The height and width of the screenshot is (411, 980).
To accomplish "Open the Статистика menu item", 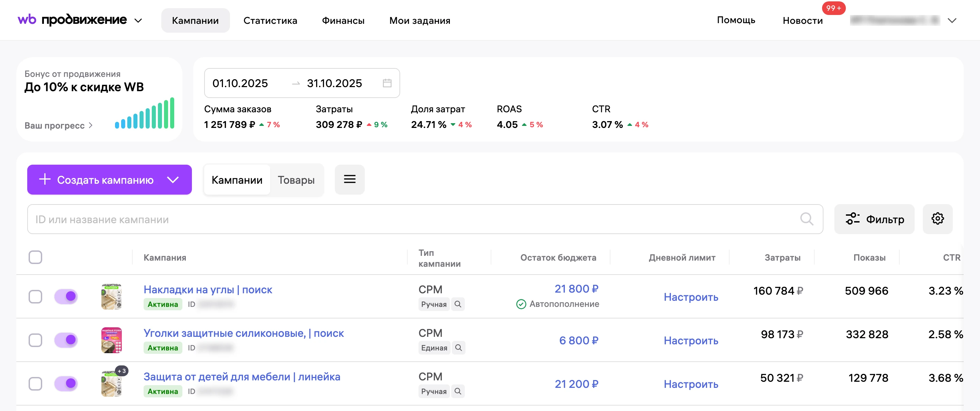I will [x=270, y=20].
